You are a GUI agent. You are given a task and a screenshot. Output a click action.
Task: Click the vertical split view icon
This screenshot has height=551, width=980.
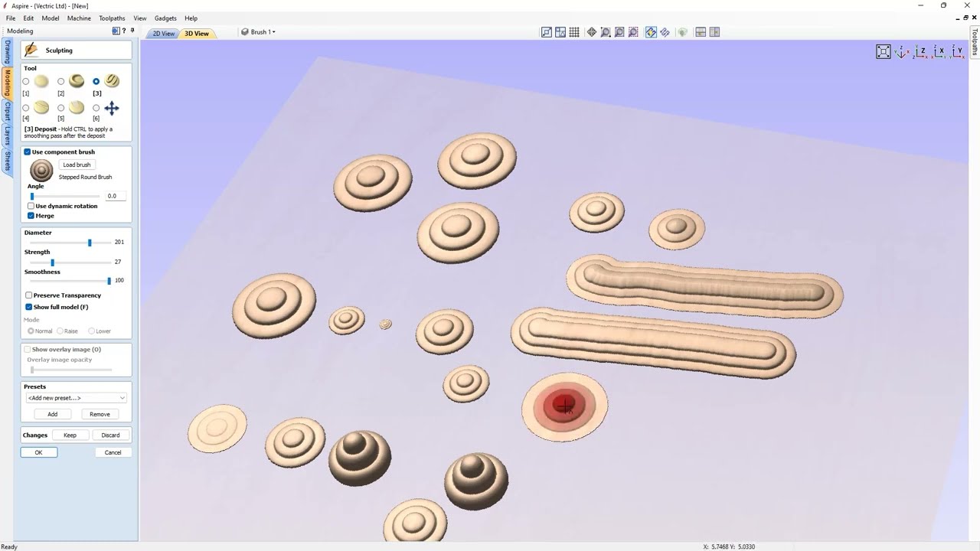coord(714,32)
